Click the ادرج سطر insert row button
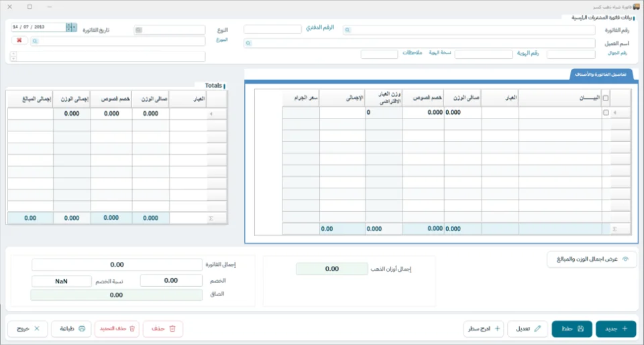 484,329
